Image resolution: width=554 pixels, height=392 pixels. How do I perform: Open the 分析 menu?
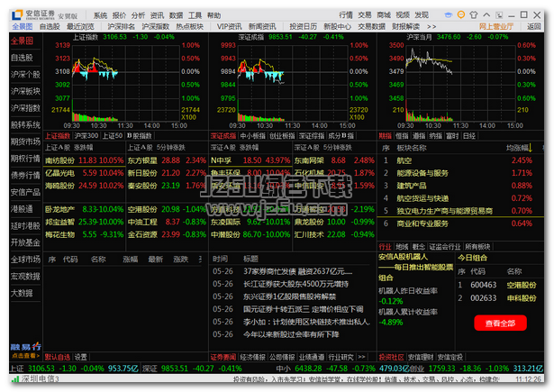click(138, 15)
